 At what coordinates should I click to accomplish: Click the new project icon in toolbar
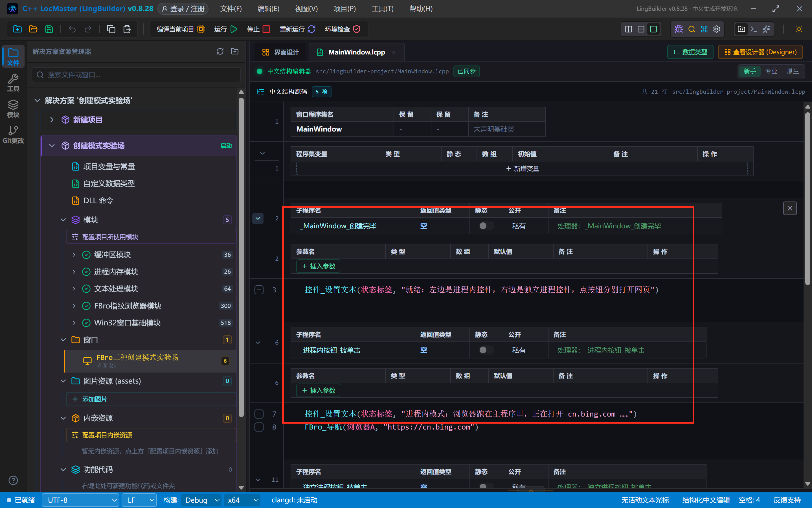17,29
